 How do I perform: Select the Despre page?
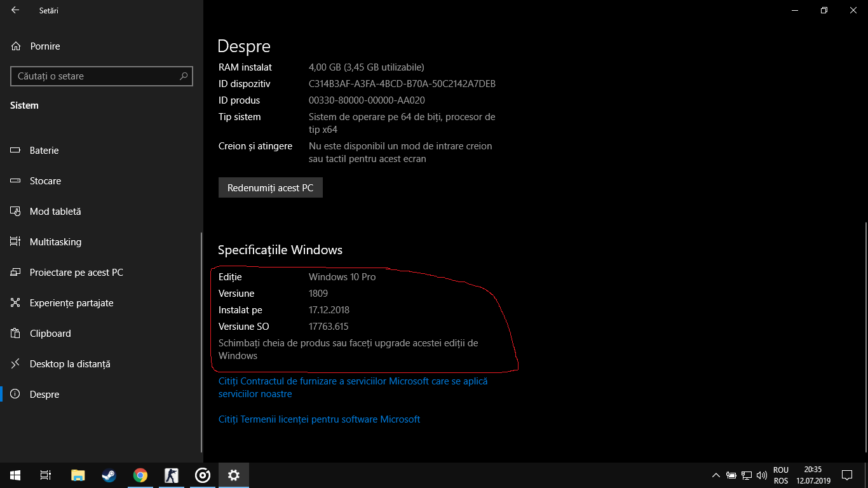(x=102, y=395)
